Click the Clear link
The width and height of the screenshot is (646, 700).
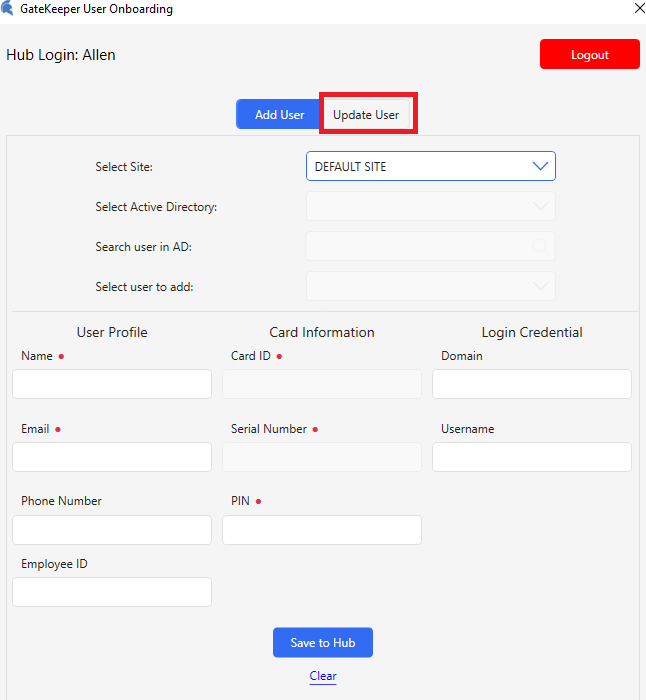point(323,676)
